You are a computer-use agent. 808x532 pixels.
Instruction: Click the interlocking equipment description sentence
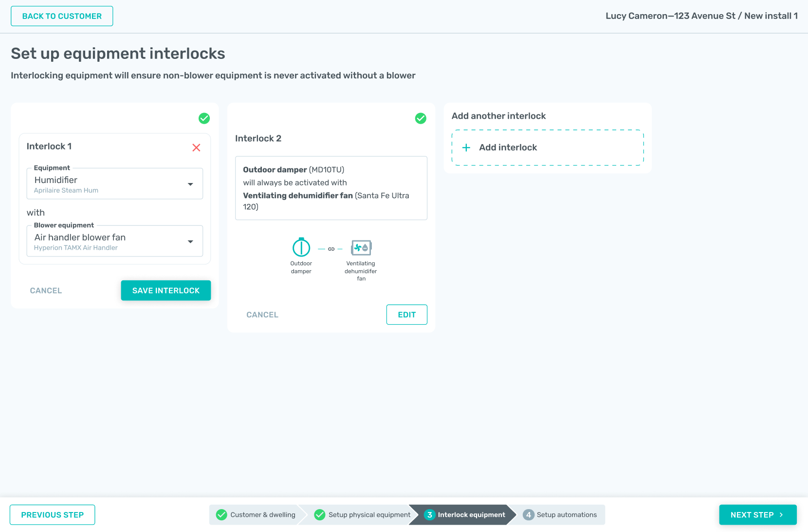point(213,75)
